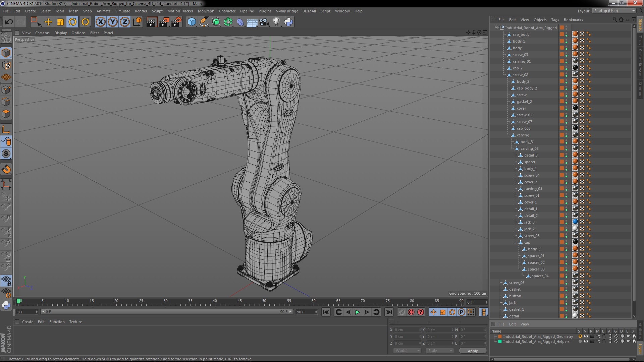Collapse Industrial_Robot_Arm_Rigged tree root
The image size is (644, 362).
[x=496, y=28]
